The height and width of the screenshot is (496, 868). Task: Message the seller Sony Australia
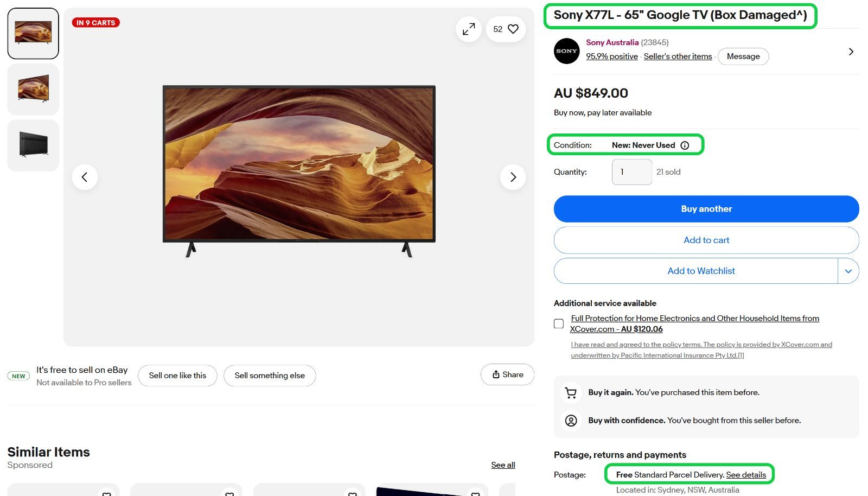pos(743,56)
